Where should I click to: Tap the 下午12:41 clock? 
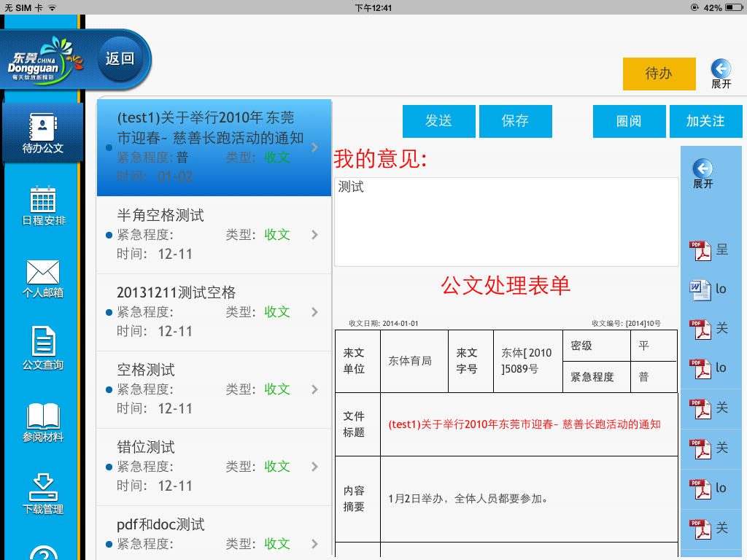click(373, 7)
